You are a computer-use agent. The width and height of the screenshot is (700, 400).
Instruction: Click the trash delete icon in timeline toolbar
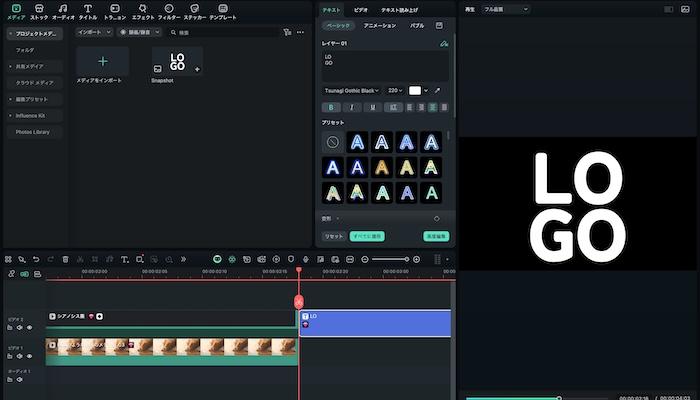point(65,259)
